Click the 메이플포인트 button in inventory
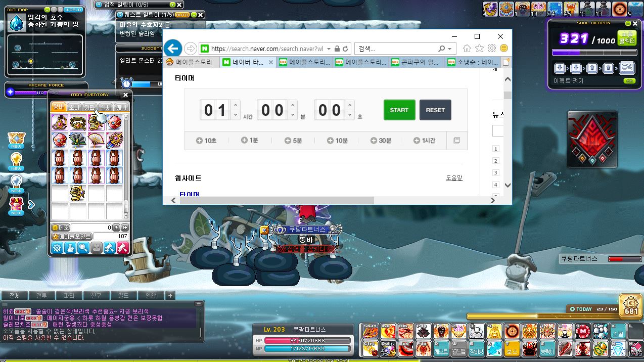 (72, 236)
